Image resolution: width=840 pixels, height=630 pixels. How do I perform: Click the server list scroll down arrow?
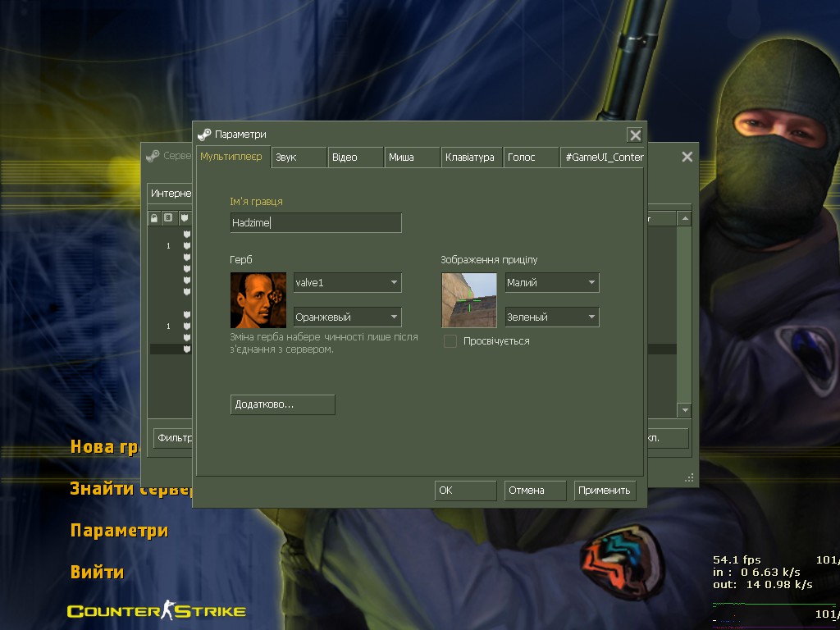point(684,410)
